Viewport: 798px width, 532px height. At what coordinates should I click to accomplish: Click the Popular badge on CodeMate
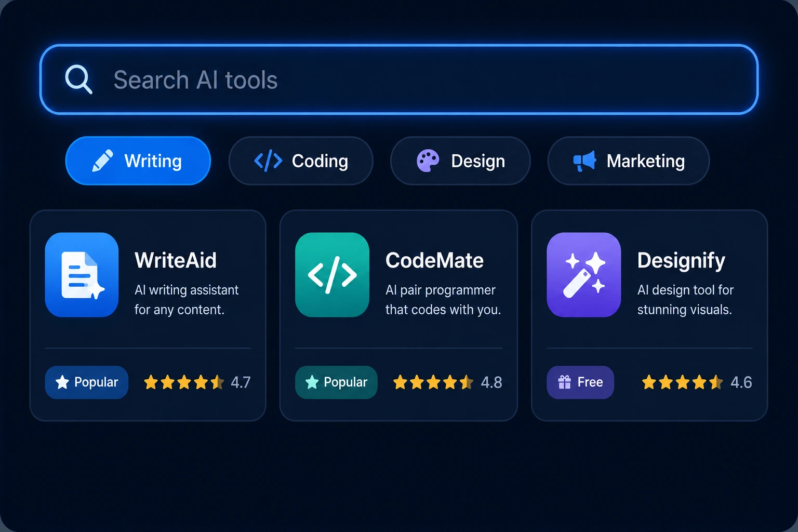pyautogui.click(x=336, y=382)
